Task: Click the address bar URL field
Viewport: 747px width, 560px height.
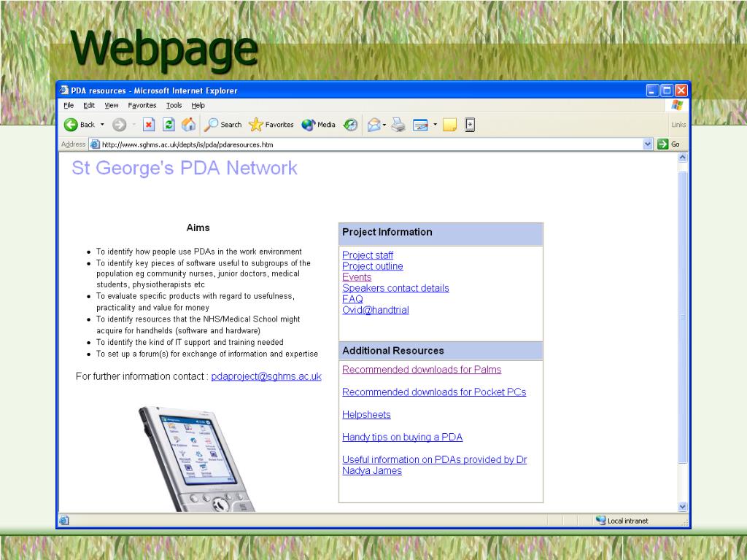Action: pyautogui.click(x=370, y=144)
